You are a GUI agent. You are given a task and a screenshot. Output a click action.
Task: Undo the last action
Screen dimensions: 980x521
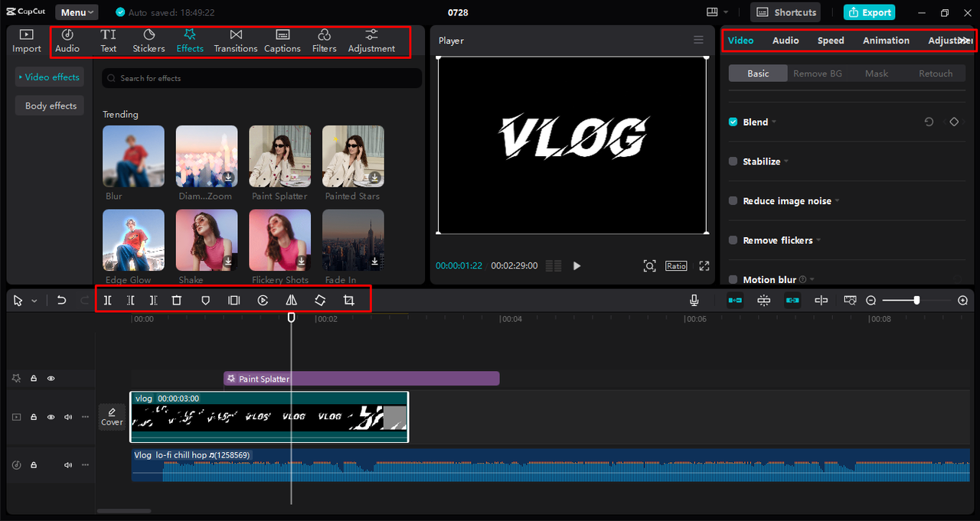point(62,301)
